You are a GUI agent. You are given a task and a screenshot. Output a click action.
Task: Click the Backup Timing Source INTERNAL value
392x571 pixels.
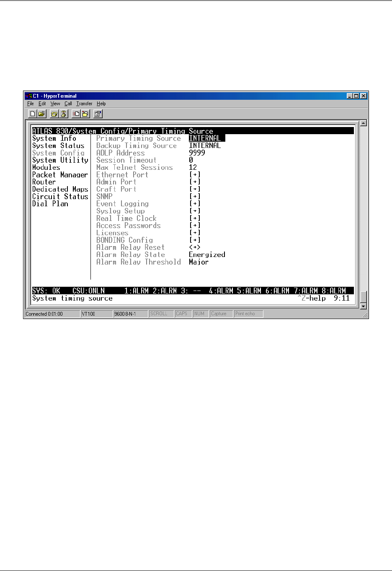(205, 145)
